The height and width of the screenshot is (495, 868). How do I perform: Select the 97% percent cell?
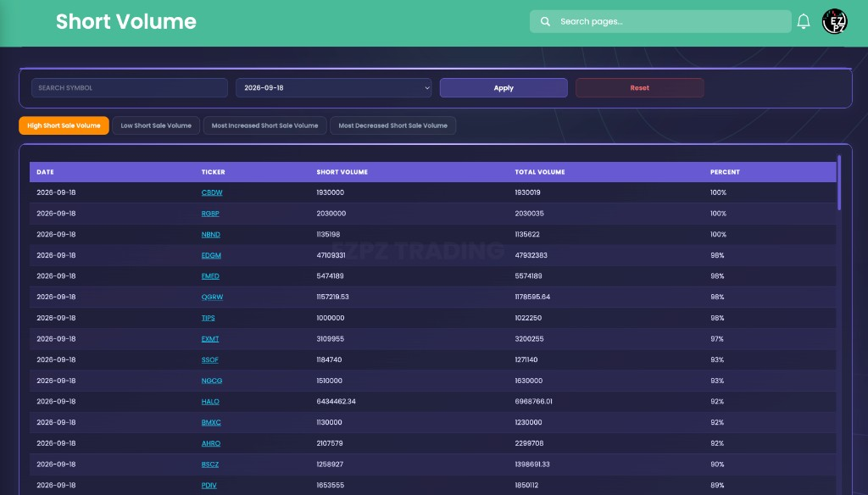(x=717, y=339)
